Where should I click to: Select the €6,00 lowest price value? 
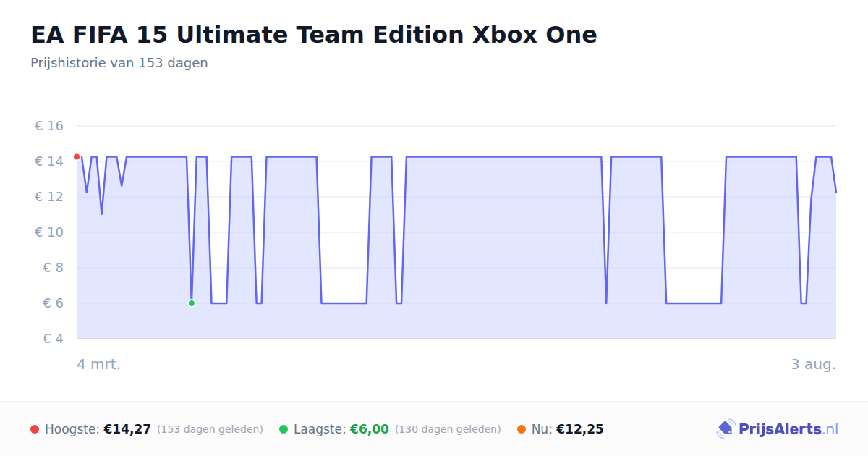(369, 429)
